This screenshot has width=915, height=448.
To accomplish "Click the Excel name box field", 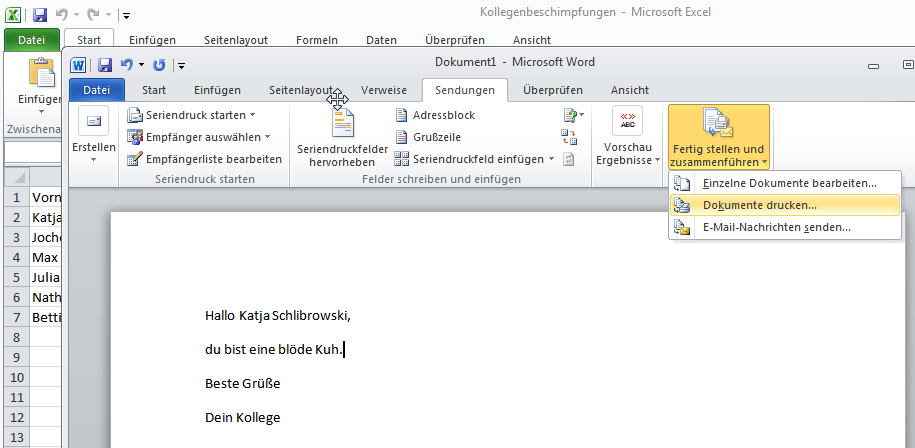I will click(x=33, y=152).
